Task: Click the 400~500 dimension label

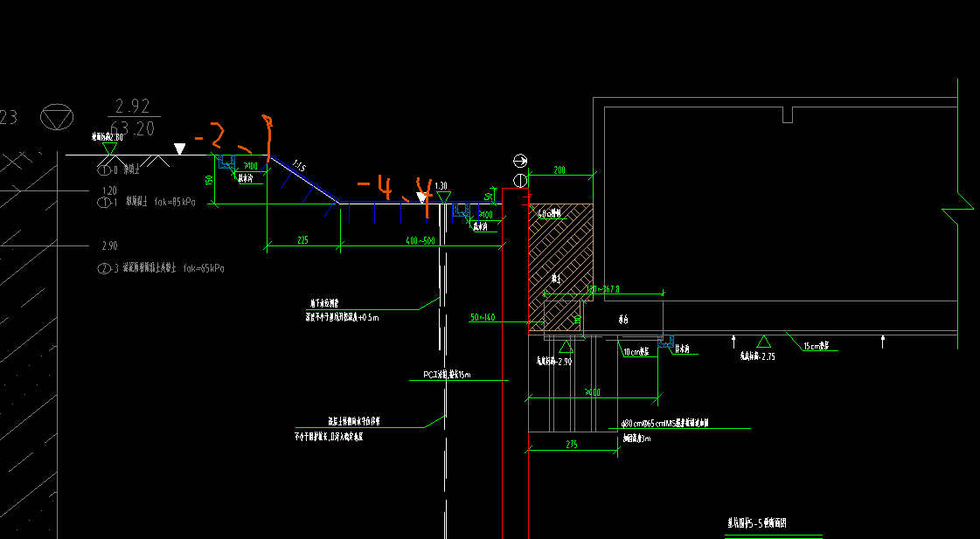Action: (420, 240)
